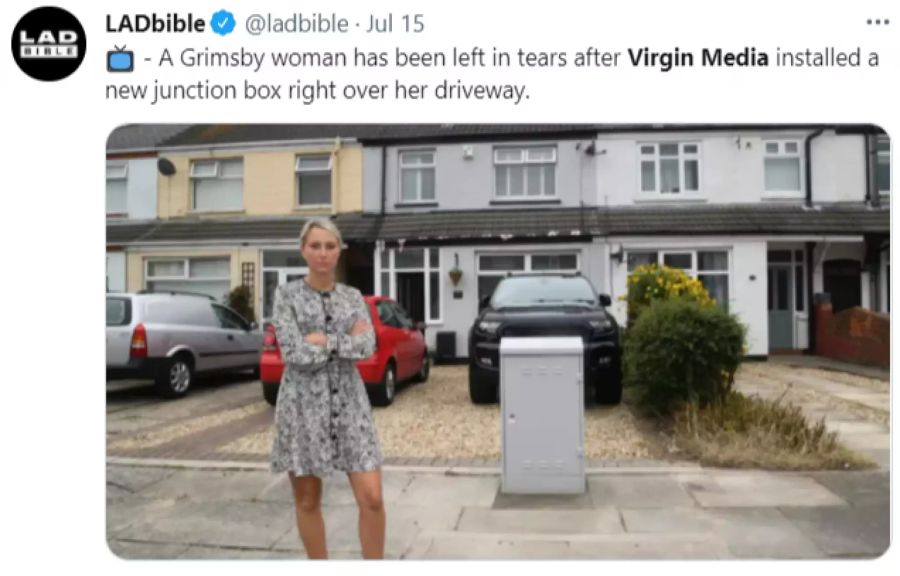This screenshot has width=900, height=576.
Task: Click the silver van in photo
Action: point(181,343)
